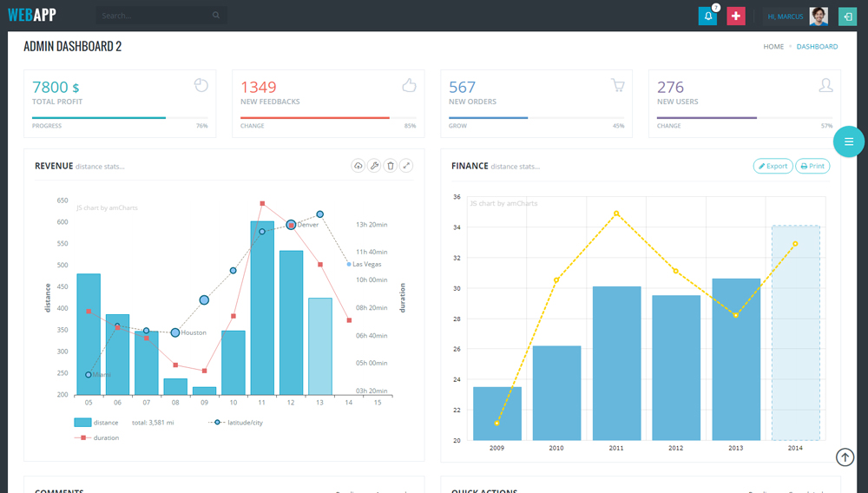Click the '7800 $' total profit value
Viewport: 868px width, 493px height.
tap(56, 87)
